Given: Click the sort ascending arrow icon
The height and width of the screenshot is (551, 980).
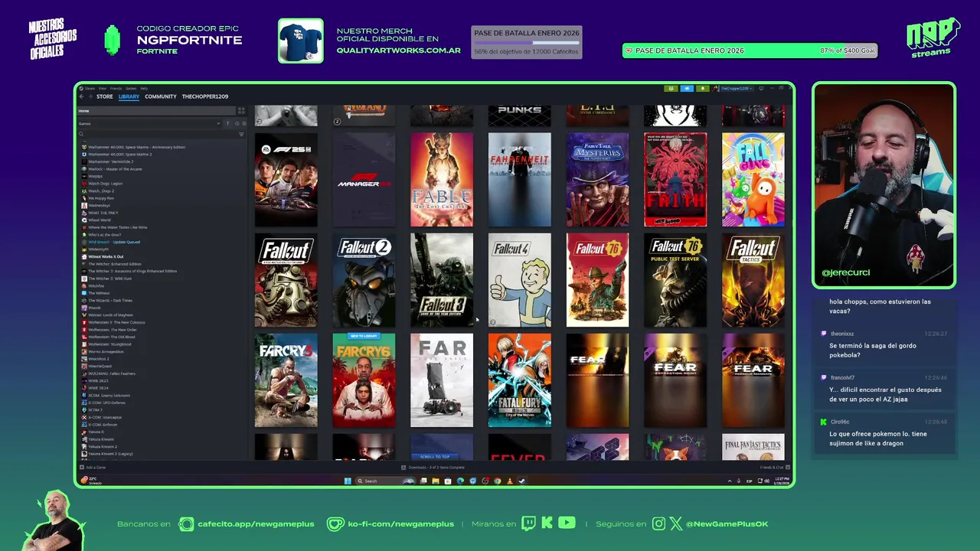Looking at the screenshot, I should coord(227,123).
